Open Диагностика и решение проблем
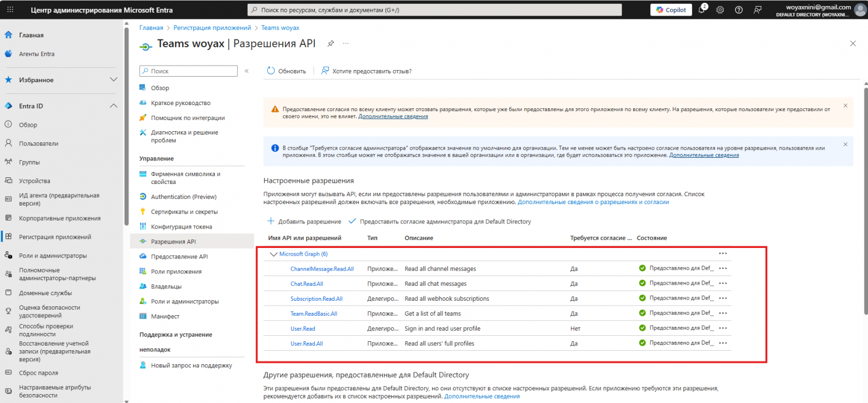The width and height of the screenshot is (868, 403). [x=184, y=136]
